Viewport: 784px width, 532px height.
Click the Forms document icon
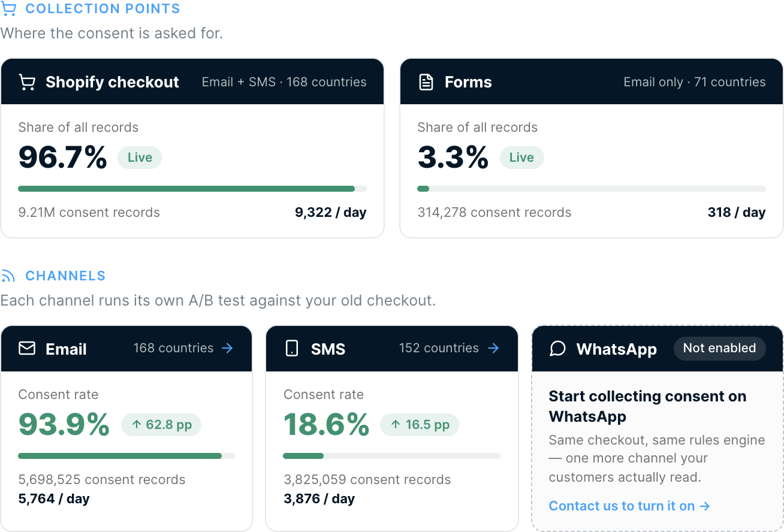[426, 82]
